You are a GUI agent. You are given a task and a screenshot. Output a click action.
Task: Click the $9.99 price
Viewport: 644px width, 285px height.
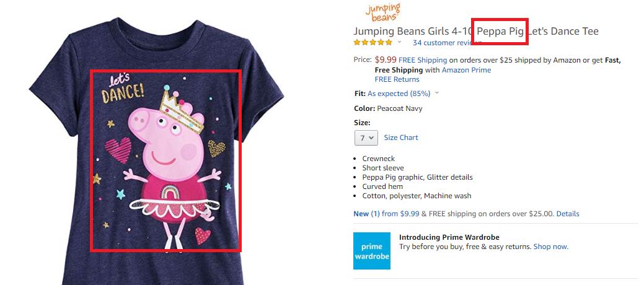[386, 60]
